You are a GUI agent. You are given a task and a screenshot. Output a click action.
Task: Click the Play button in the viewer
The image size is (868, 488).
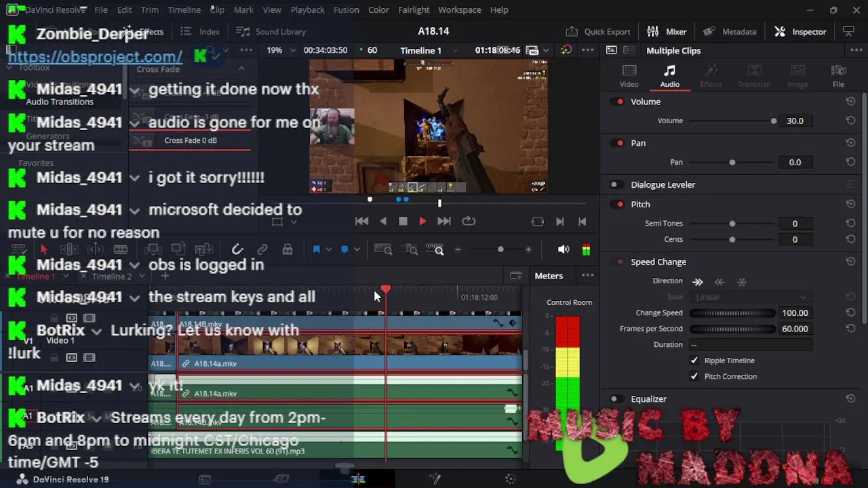422,221
